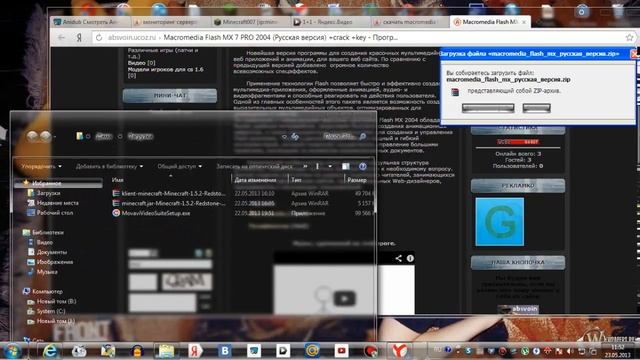The width and height of the screenshot is (640, 360).
Task: Click the 'НАША КНОПОЧКА' block header
Action: point(518,262)
